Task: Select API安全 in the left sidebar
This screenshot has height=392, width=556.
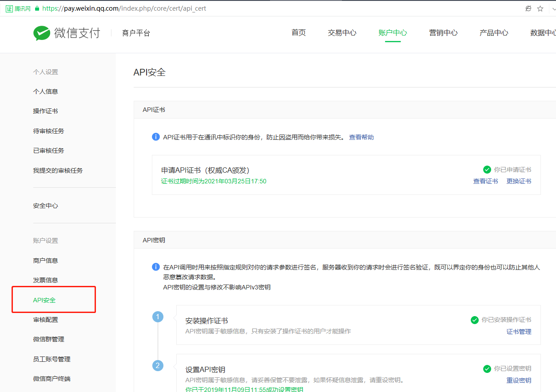Action: (44, 300)
